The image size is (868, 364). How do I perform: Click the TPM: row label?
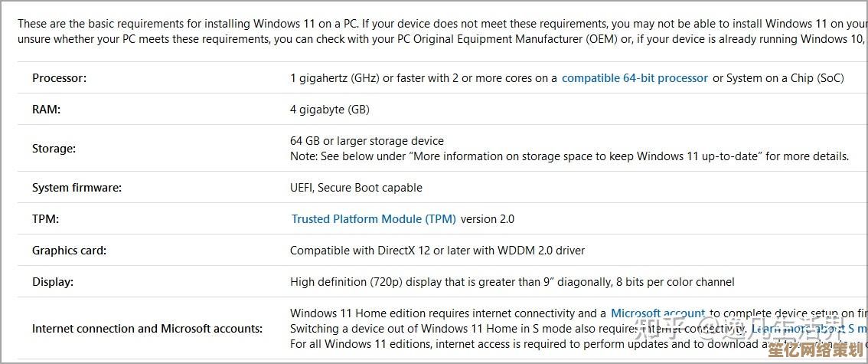tap(45, 219)
